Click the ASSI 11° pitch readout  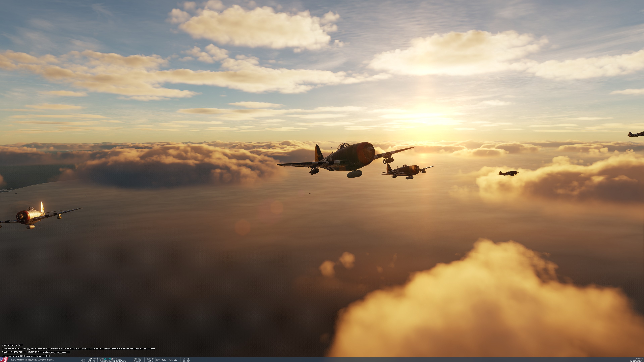[138, 359]
